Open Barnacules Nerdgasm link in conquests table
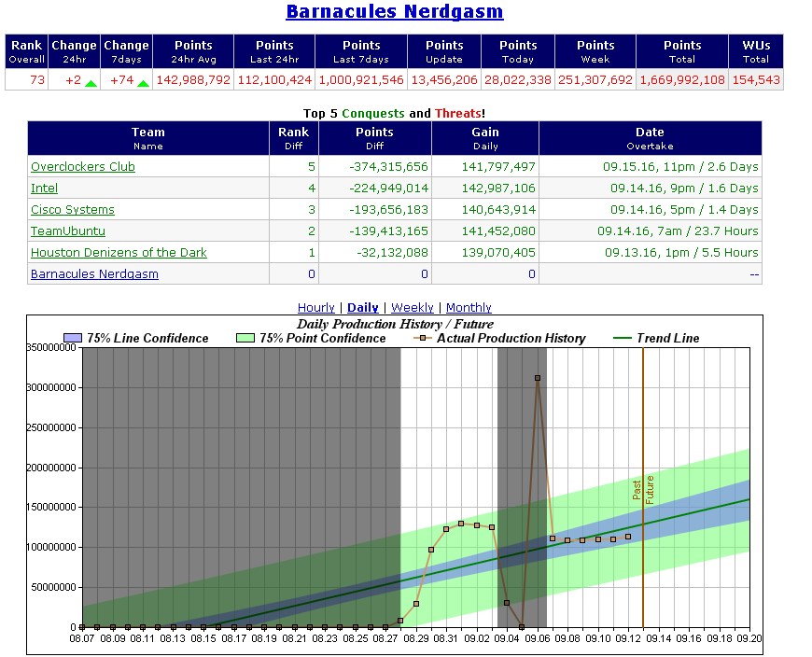 94,273
